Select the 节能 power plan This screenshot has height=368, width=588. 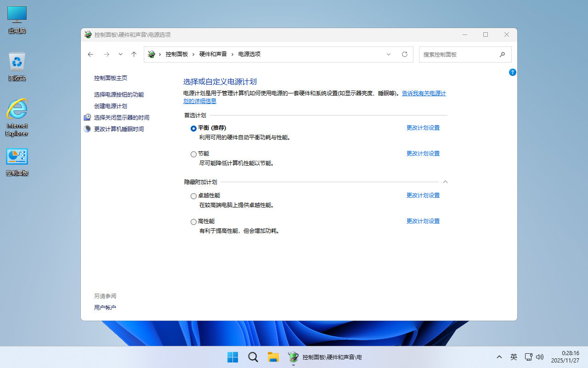point(193,154)
